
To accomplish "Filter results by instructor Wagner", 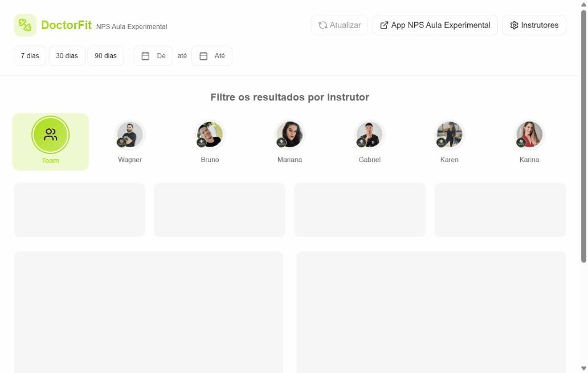I will point(130,135).
